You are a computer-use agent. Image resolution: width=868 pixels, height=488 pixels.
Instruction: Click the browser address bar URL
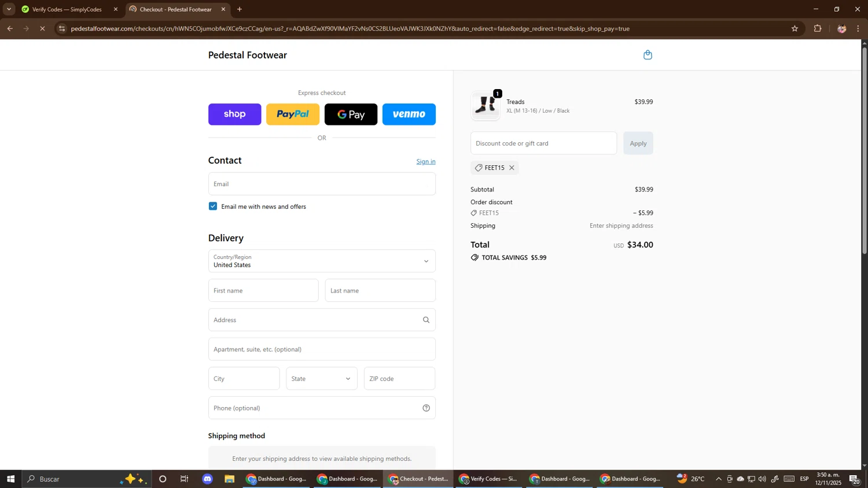350,28
